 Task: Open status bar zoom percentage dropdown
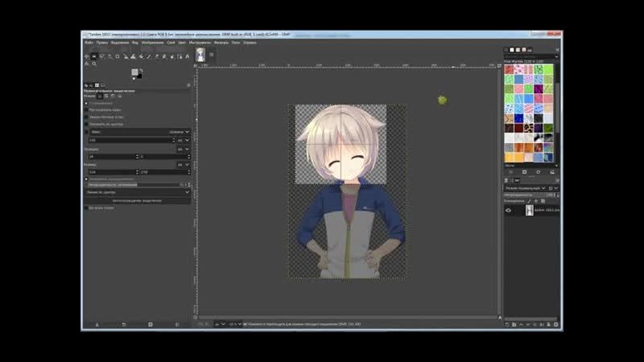[235, 324]
